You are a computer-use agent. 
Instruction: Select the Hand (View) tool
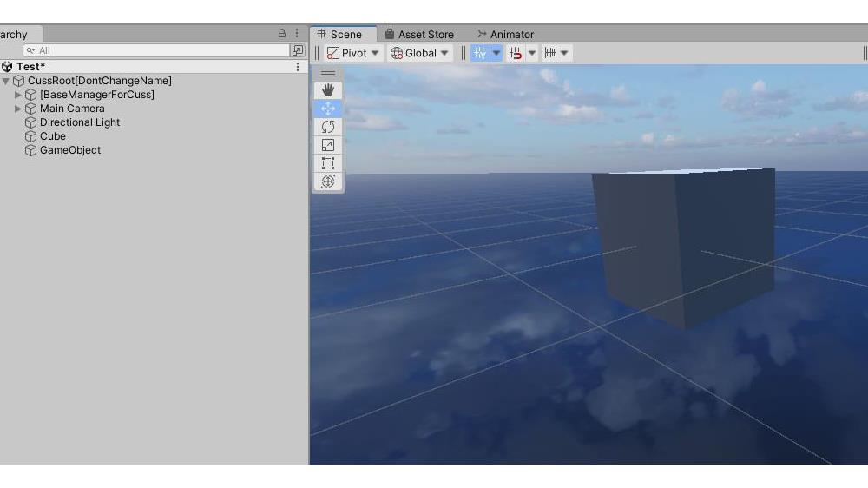point(327,90)
